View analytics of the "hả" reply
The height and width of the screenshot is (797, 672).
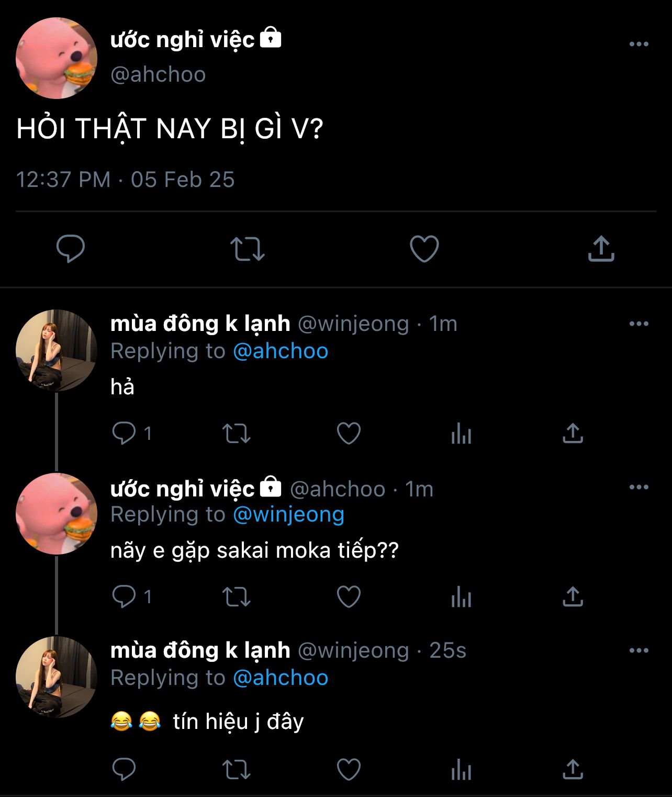tap(461, 434)
